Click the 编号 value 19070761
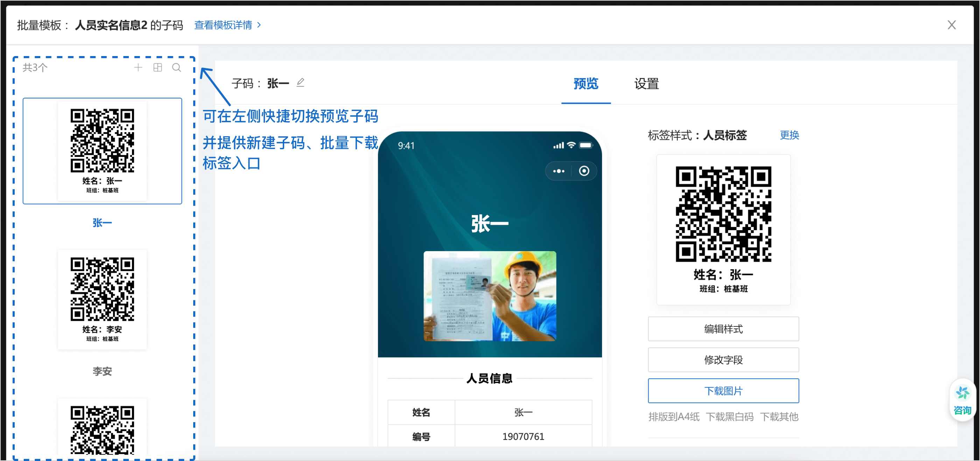The image size is (980, 461). click(523, 436)
